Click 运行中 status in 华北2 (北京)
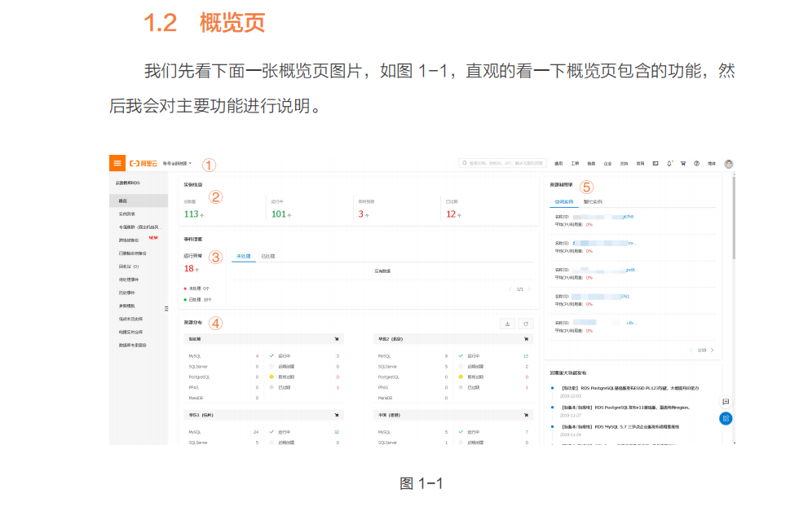 point(474,356)
